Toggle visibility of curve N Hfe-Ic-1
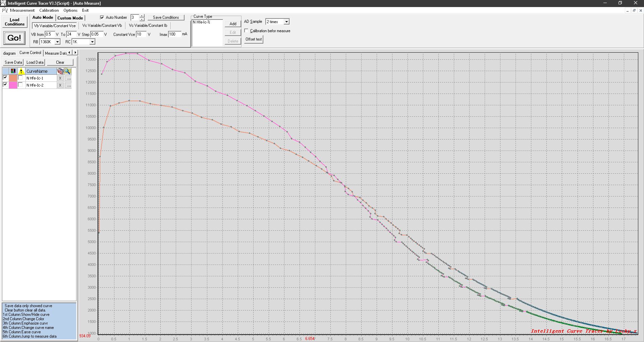 (x=5, y=78)
